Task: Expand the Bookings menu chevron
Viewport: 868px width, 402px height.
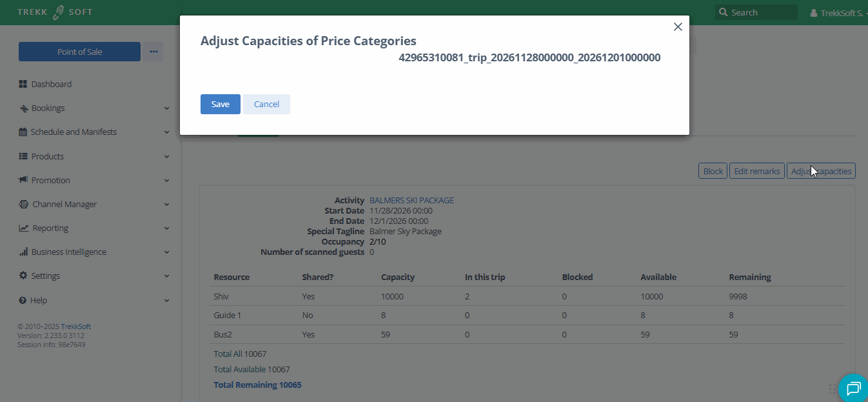Action: (166, 108)
